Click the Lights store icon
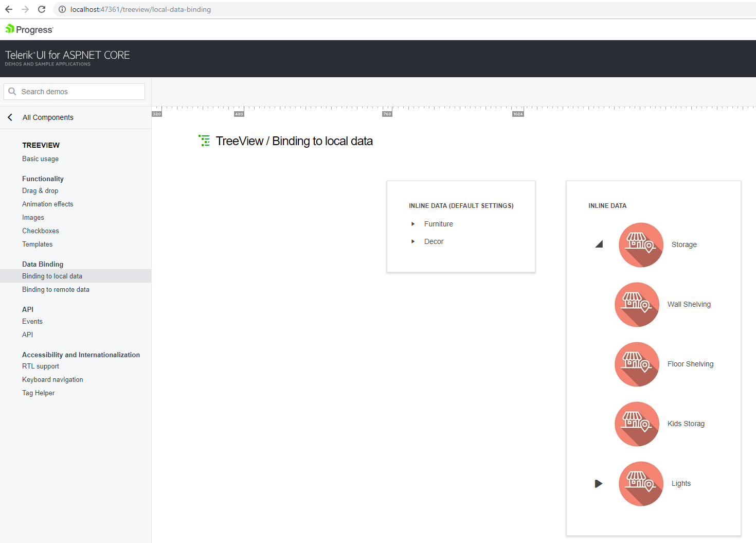 [x=640, y=484]
